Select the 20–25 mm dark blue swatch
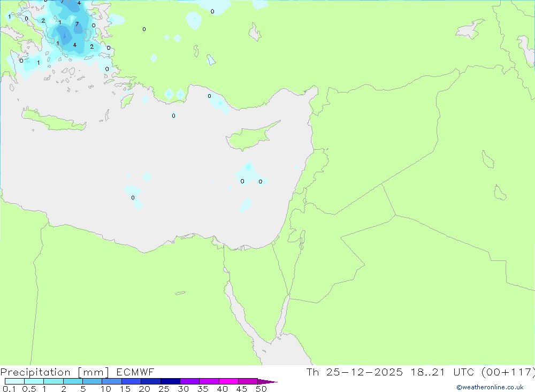535x392 pixels. point(151,381)
